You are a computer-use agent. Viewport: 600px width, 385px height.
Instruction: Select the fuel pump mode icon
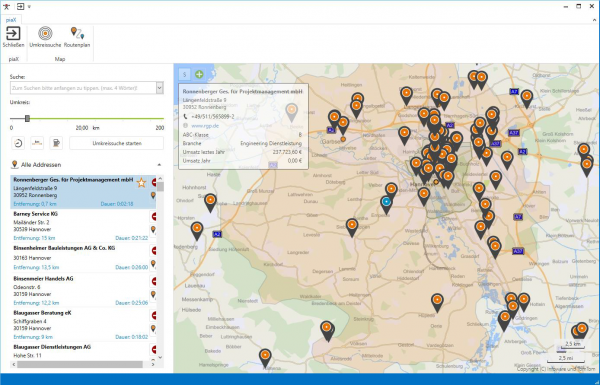pos(56,143)
